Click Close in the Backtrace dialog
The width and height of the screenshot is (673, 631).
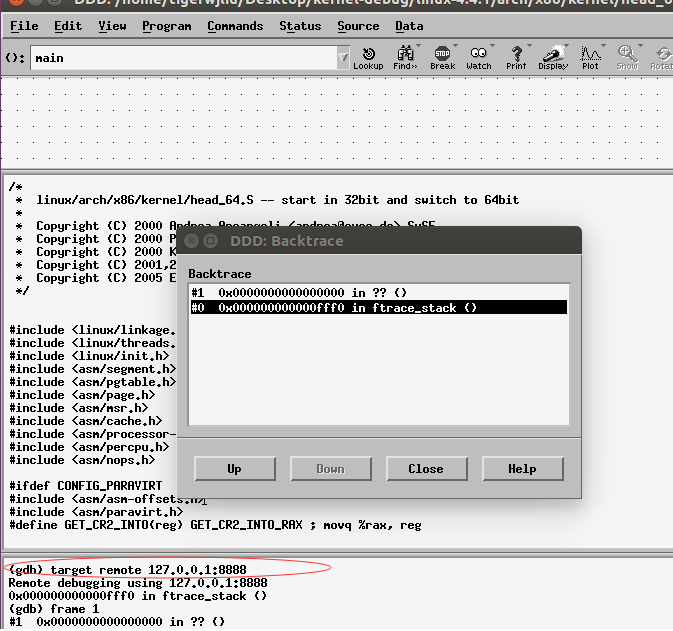(427, 468)
